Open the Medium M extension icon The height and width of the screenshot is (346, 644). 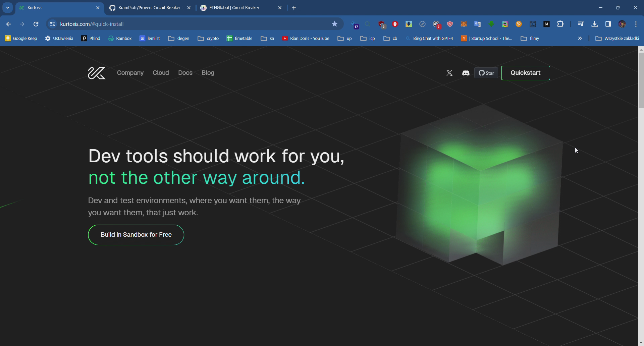point(546,24)
